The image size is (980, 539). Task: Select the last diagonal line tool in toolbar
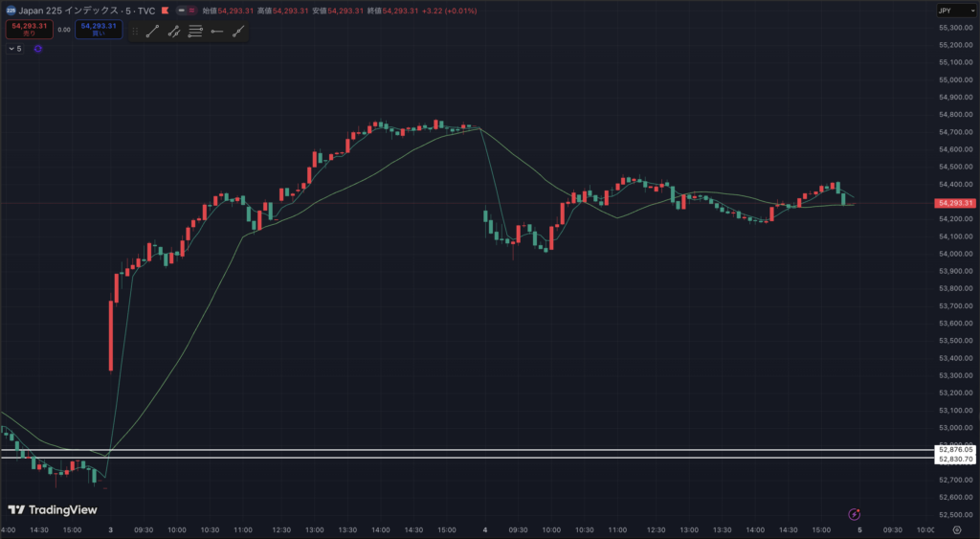point(237,32)
